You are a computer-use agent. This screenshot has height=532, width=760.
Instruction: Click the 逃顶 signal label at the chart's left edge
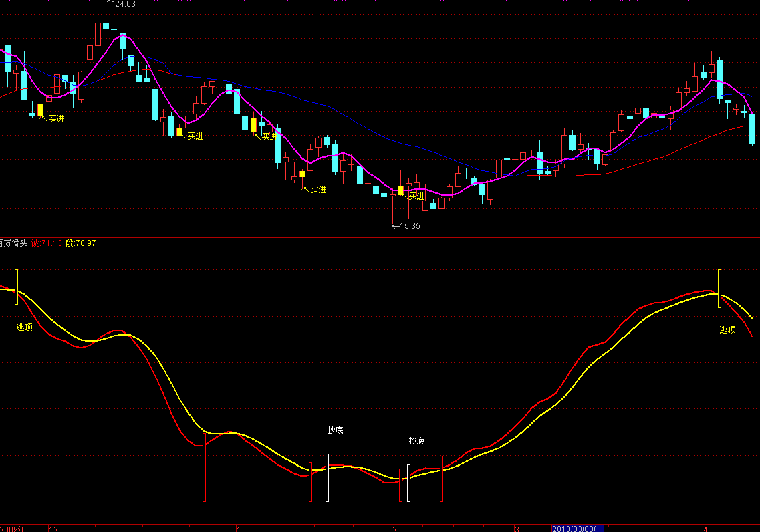tap(24, 327)
